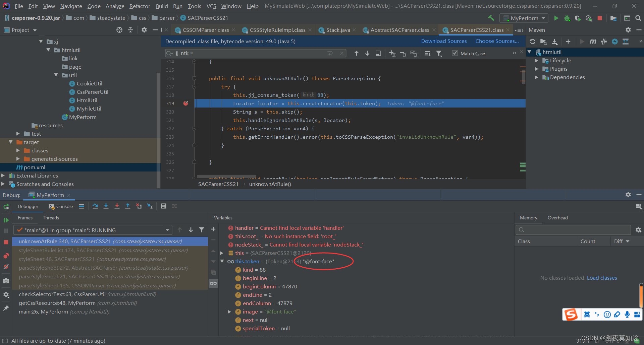Image resolution: width=644 pixels, height=345 pixels.
Task: Switch to Threads tab
Action: 51,218
